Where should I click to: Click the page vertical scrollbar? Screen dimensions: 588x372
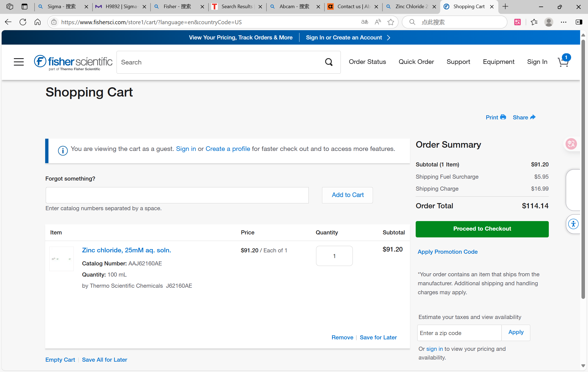point(583,169)
